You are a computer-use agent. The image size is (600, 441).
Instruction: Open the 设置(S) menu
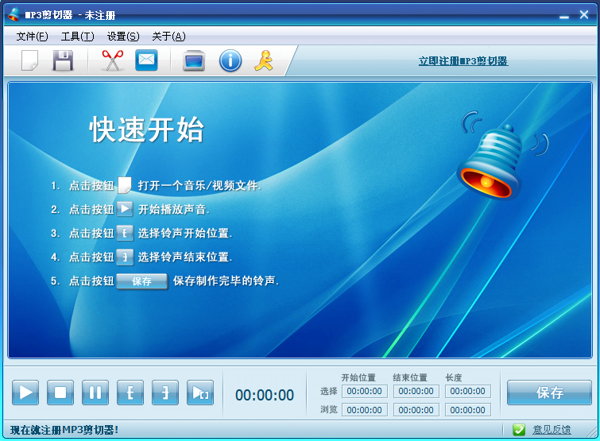point(123,36)
